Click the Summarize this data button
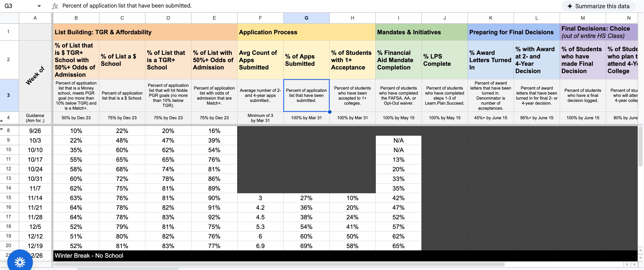Image resolution: width=644 pixels, height=270 pixels. [598, 6]
